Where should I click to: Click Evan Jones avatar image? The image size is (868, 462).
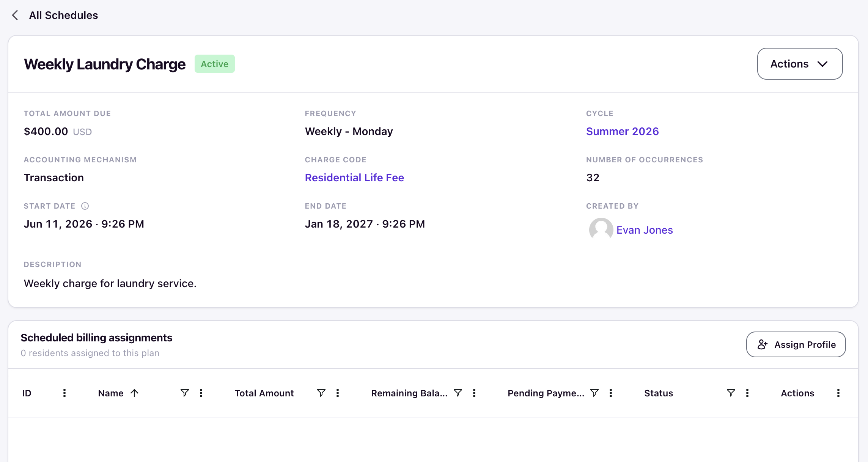point(601,229)
